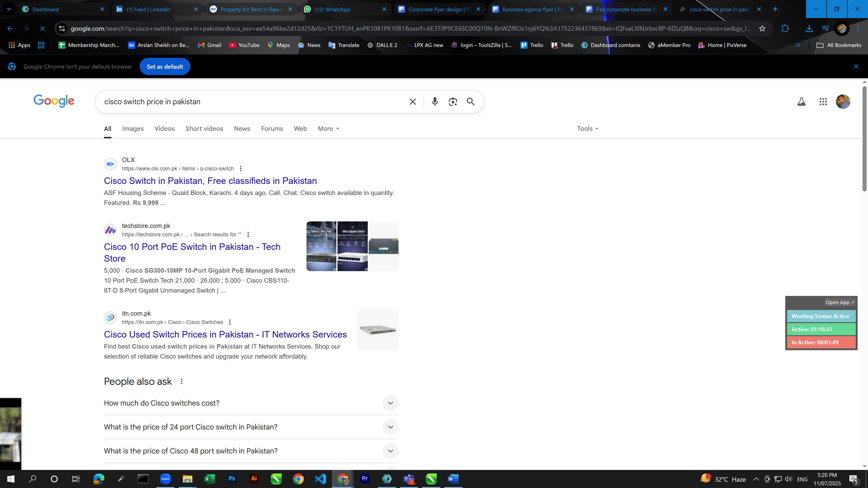Viewport: 868px width, 488px height.
Task: Show more bookmarks overflow chevron
Action: click(x=798, y=45)
